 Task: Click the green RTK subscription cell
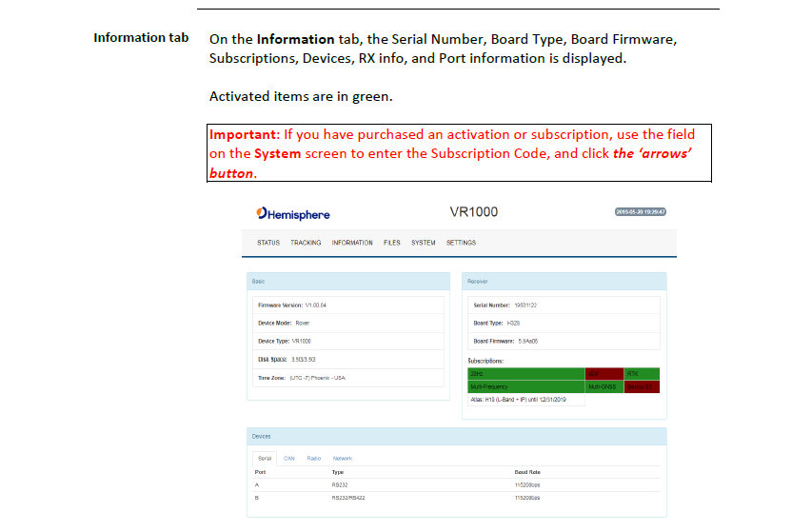point(643,374)
